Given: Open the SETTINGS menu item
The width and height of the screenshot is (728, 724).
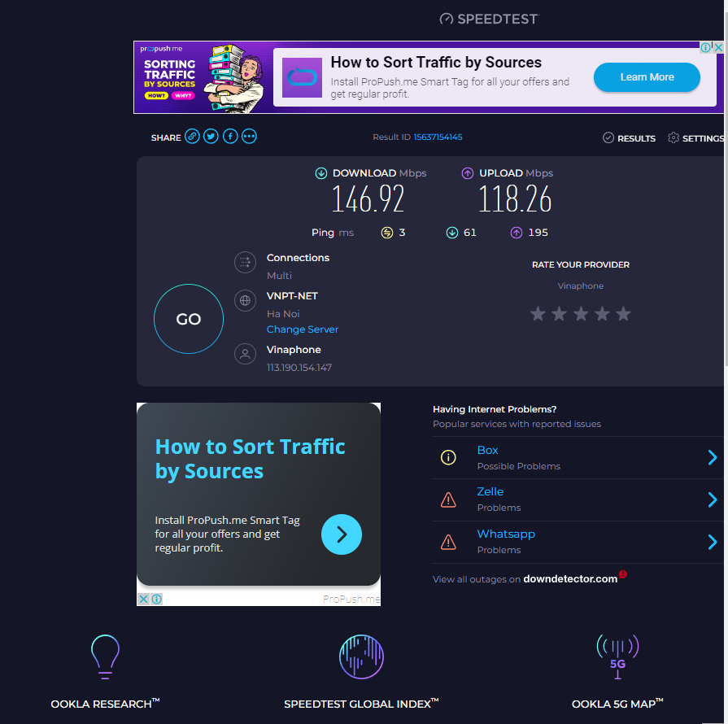Looking at the screenshot, I should pos(703,138).
